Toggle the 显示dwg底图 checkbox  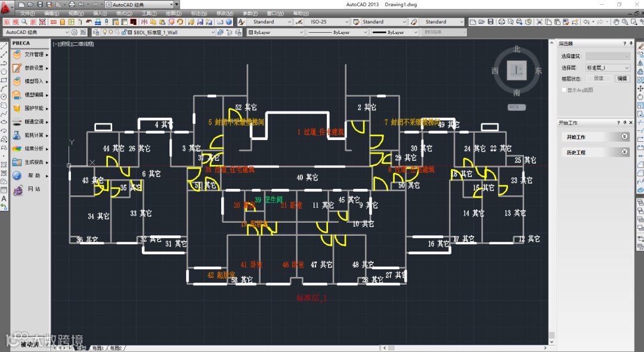[x=564, y=90]
